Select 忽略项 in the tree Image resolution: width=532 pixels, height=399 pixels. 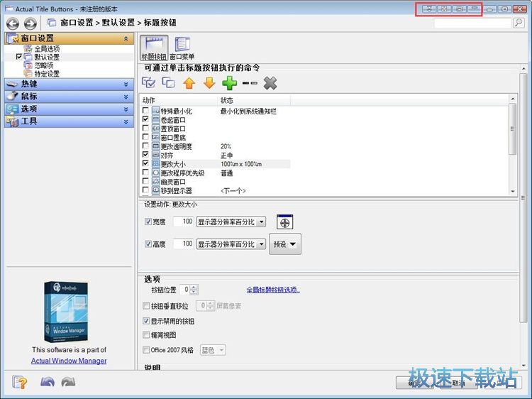pyautogui.click(x=44, y=65)
